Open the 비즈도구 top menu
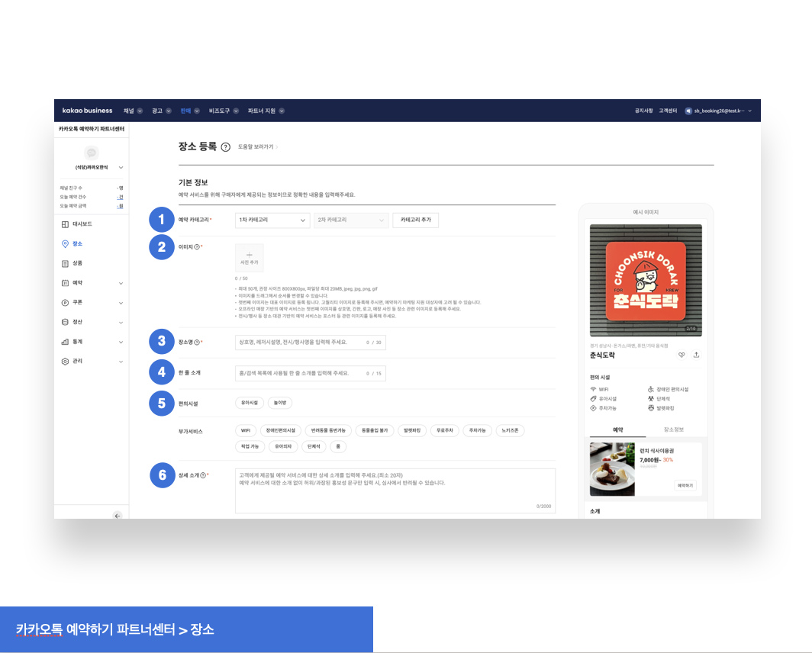The width and height of the screenshot is (812, 653). coord(223,111)
